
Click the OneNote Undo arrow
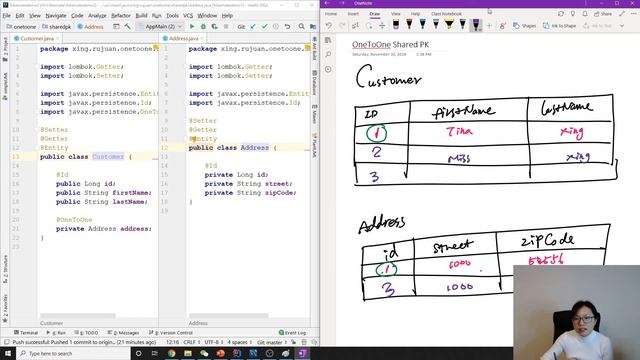[329, 26]
